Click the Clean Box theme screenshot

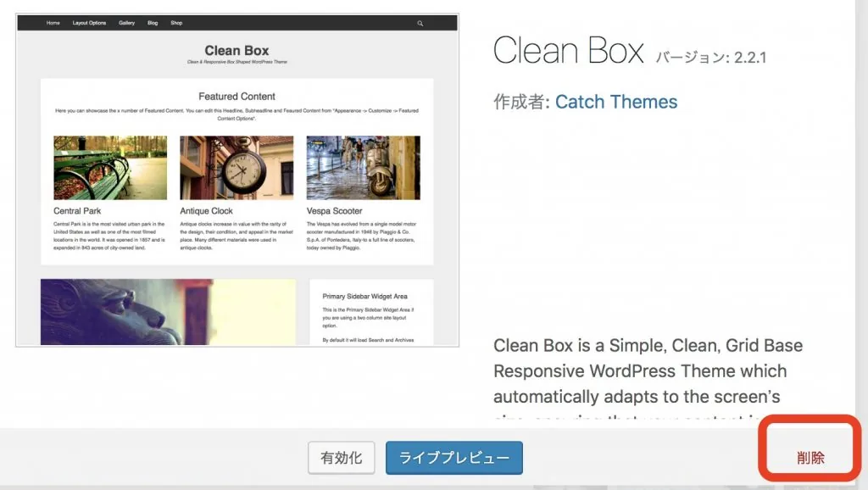[x=237, y=180]
